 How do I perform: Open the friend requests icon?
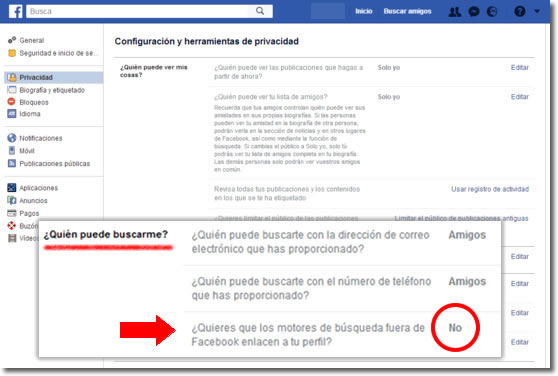pyautogui.click(x=454, y=12)
